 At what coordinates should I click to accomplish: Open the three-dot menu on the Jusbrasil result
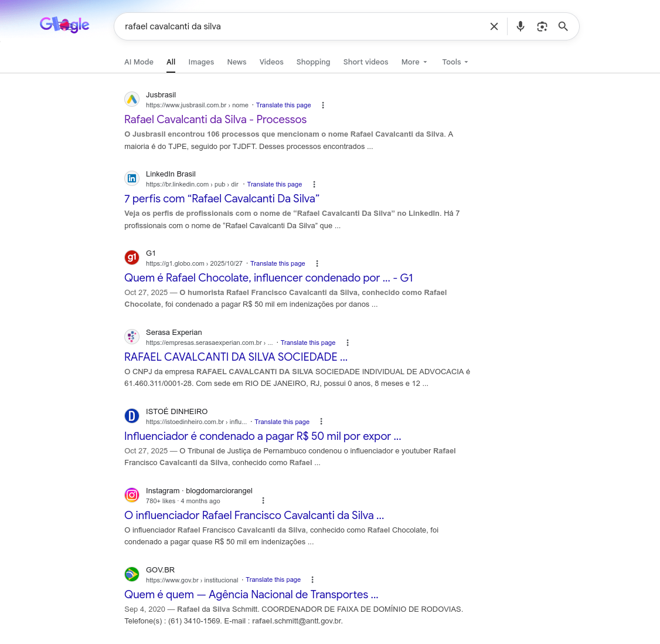tap(323, 105)
